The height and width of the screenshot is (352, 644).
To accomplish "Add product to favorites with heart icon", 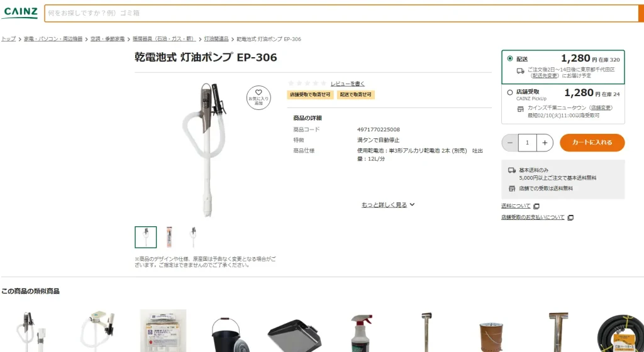I will [258, 97].
